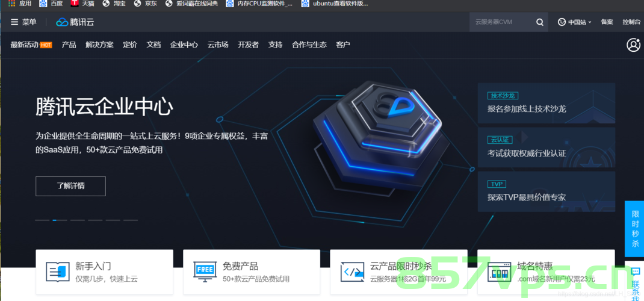Open the 企业中心 navigation item
This screenshot has width=644, height=301.
point(184,45)
